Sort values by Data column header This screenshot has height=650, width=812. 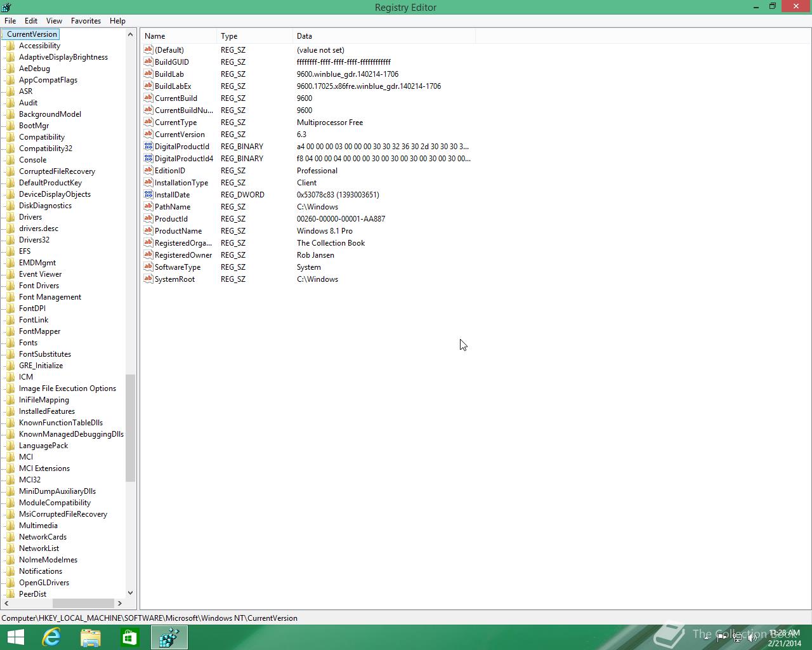[x=384, y=36]
